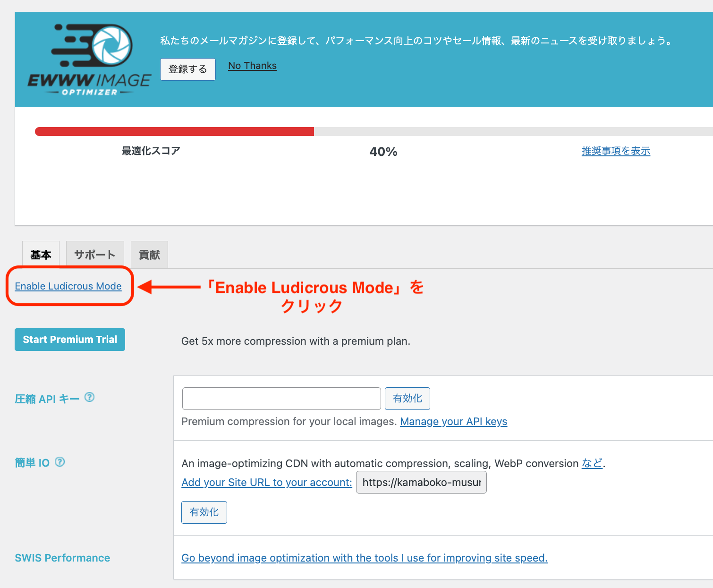
Task: Open help icon next to 簡単 IO
Action: point(60,461)
